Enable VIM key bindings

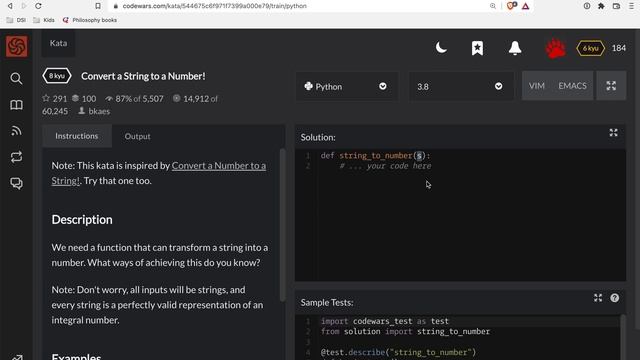click(536, 86)
